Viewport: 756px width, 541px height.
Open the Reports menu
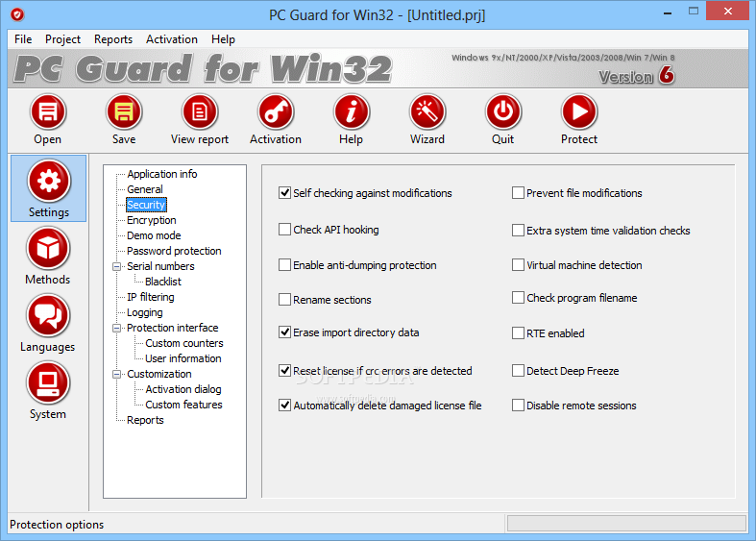113,39
